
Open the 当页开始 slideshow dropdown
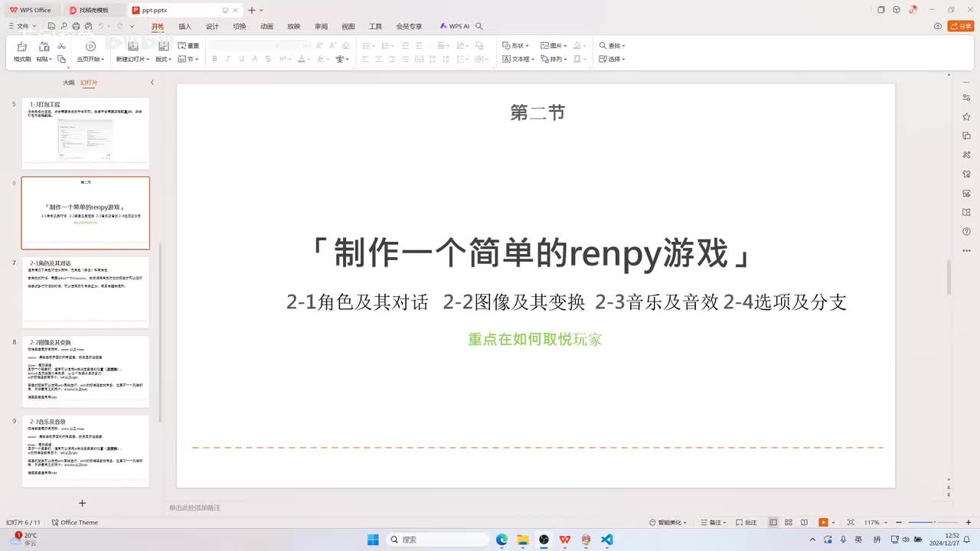pos(90,59)
